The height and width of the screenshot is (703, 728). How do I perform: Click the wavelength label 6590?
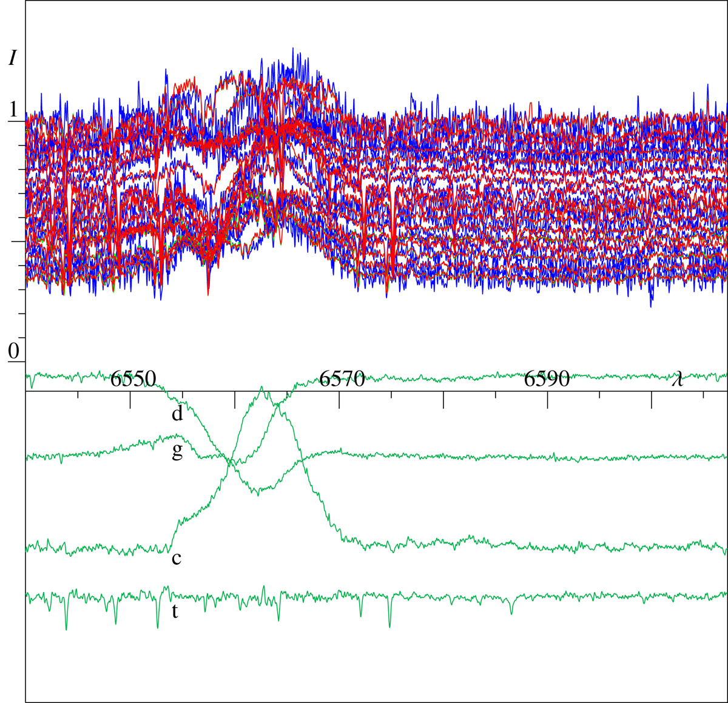(547, 379)
